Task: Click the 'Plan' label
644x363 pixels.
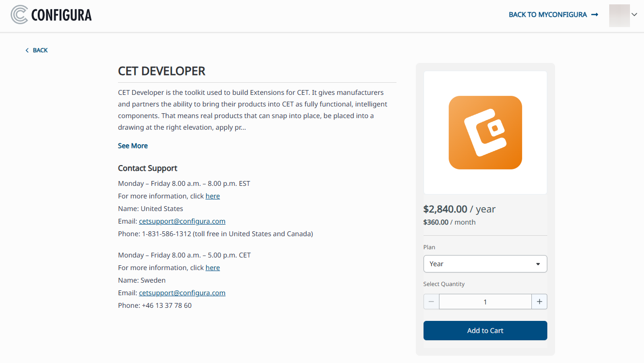Action: [429, 247]
